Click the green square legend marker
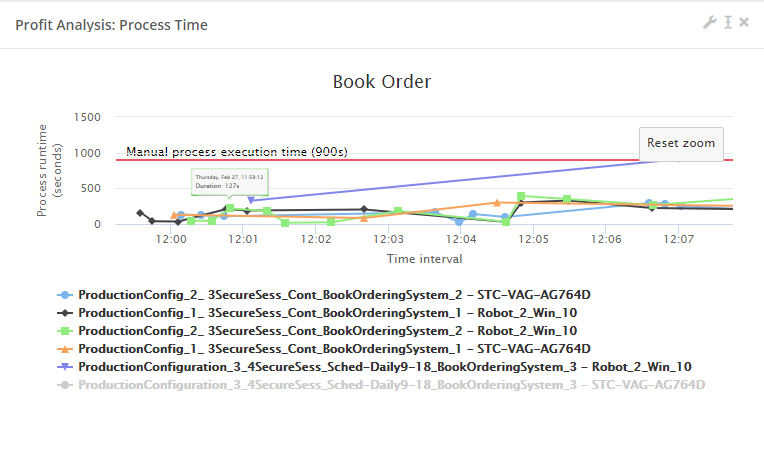Screen dimensions: 764x460 tap(65, 331)
